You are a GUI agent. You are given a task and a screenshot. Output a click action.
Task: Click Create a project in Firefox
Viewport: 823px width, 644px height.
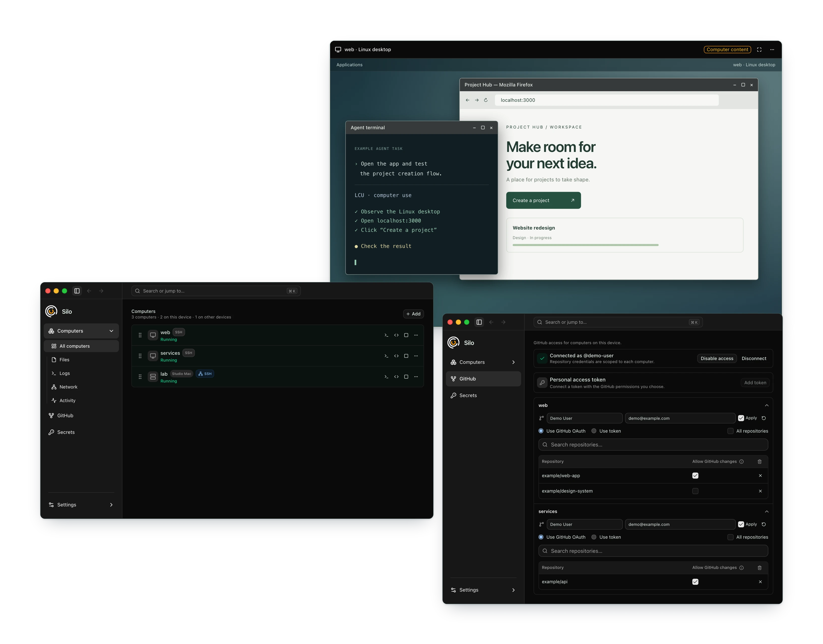point(543,201)
